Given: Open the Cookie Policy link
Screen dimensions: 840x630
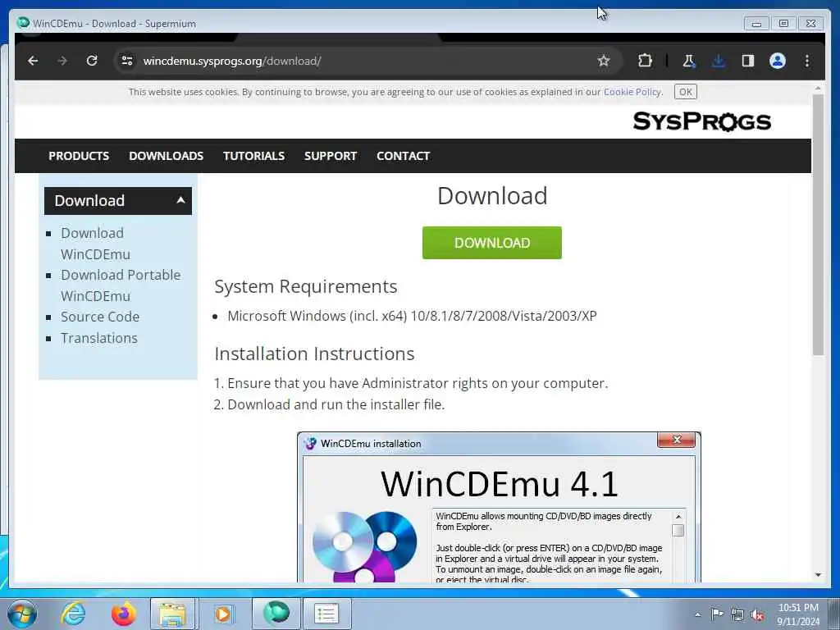Looking at the screenshot, I should tap(632, 92).
